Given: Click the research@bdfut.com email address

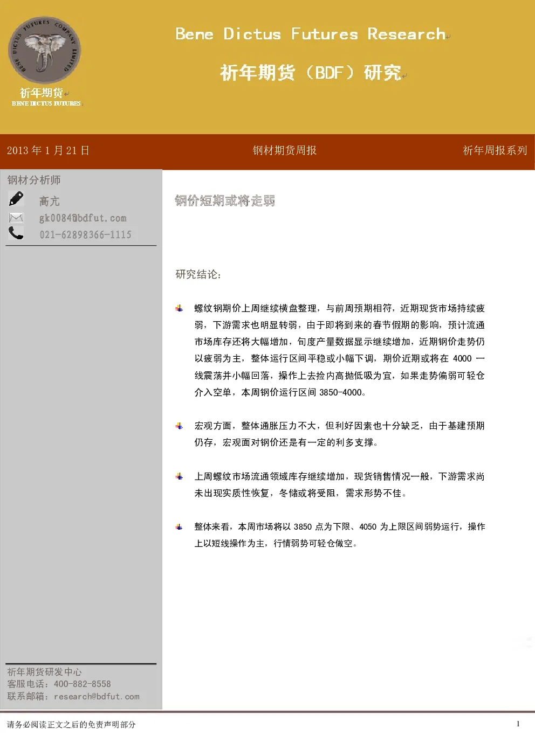Looking at the screenshot, I should [97, 696].
